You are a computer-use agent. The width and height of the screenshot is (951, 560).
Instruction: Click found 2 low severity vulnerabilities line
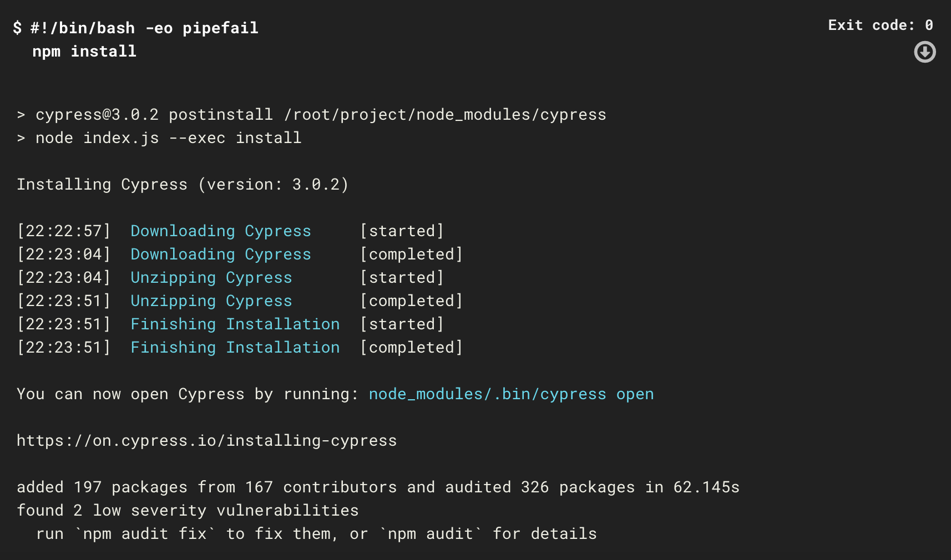point(188,510)
